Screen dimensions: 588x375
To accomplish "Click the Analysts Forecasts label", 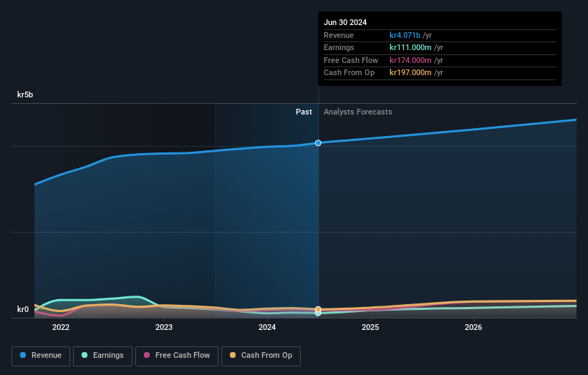I will click(358, 112).
